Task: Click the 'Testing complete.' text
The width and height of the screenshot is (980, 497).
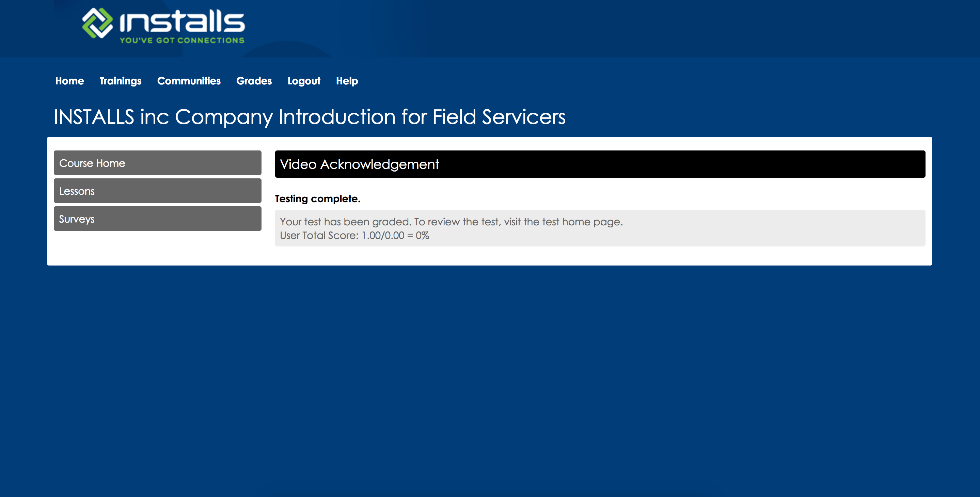Action: point(317,199)
